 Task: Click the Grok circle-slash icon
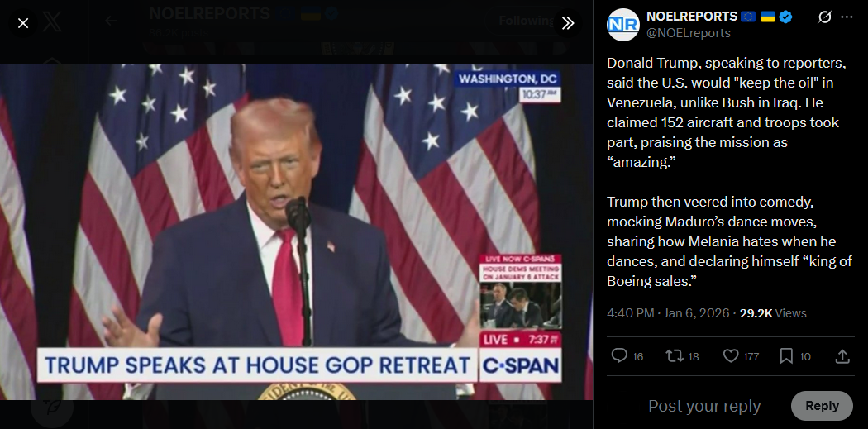pyautogui.click(x=824, y=17)
